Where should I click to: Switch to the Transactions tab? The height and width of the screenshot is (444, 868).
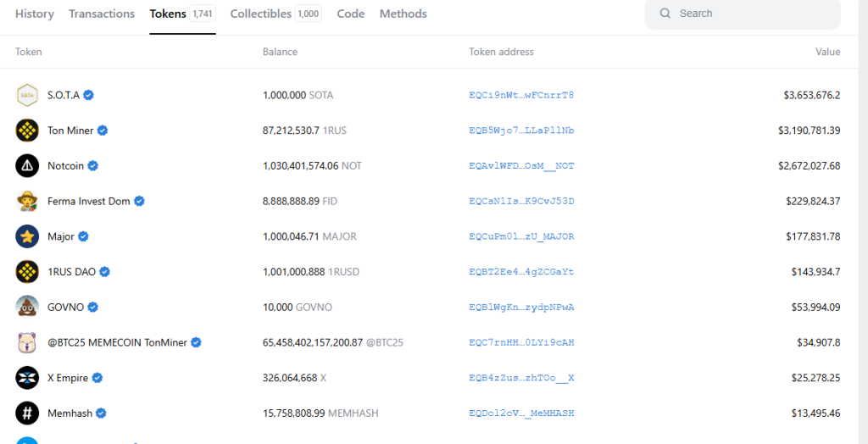pyautogui.click(x=102, y=14)
